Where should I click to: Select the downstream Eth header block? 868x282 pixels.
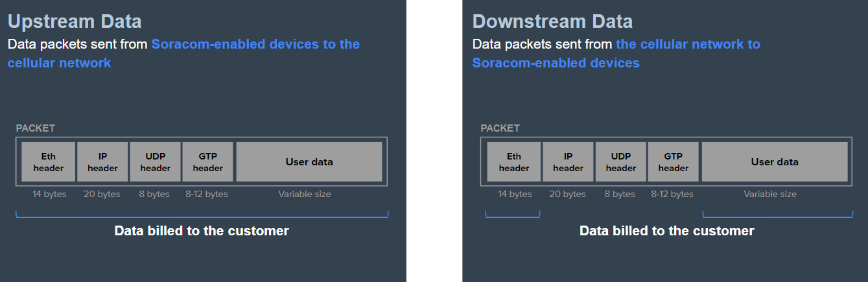click(x=514, y=162)
